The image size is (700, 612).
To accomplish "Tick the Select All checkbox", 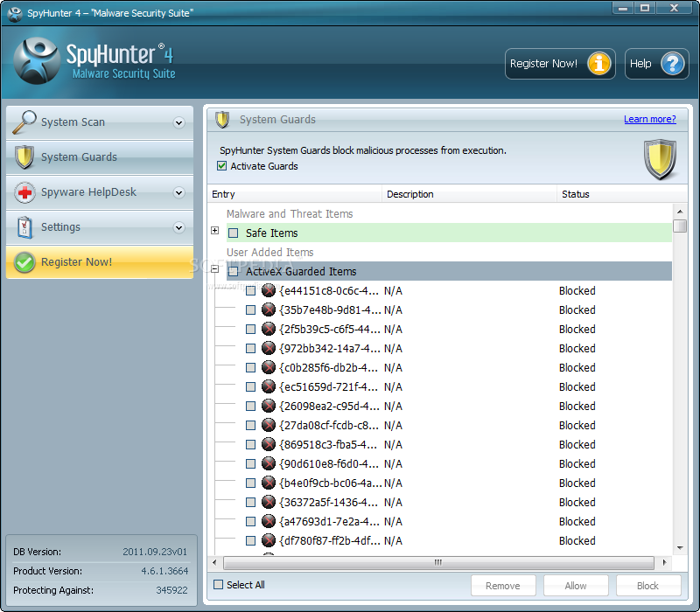I will pyautogui.click(x=219, y=585).
